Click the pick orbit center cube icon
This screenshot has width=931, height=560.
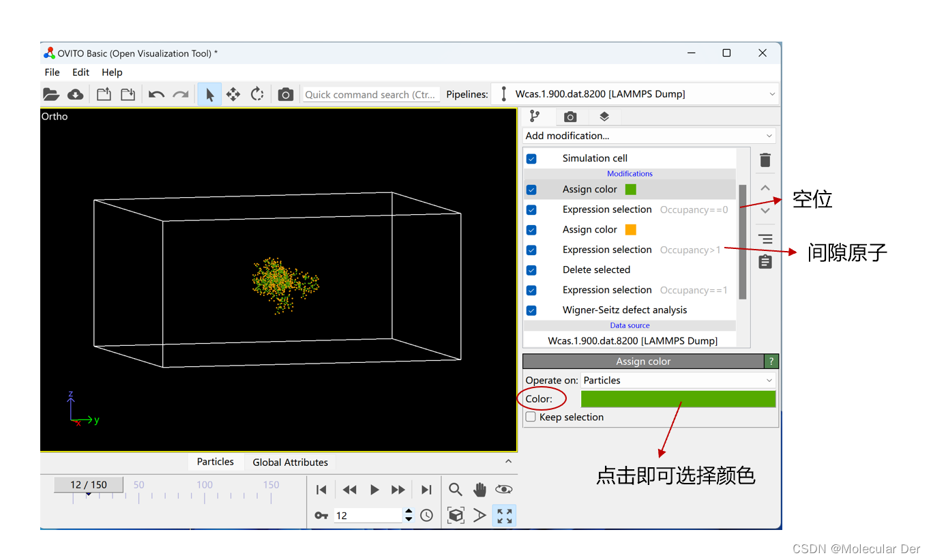[456, 516]
